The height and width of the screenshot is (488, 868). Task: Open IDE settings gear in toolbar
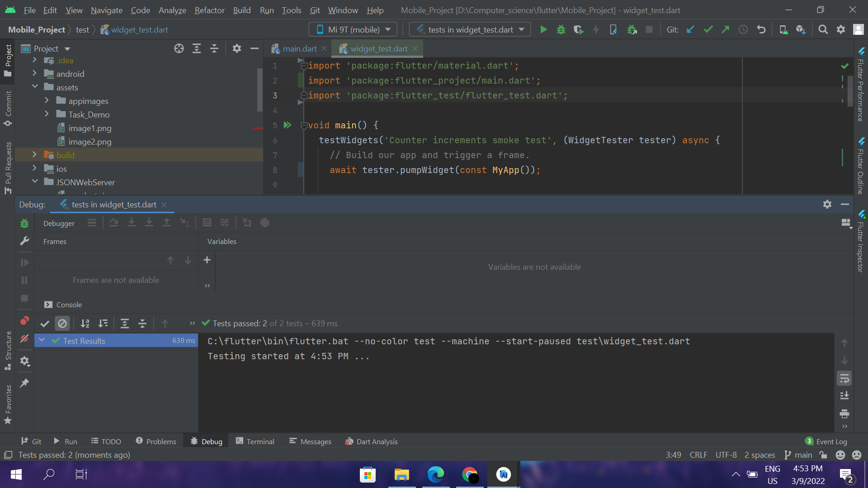click(x=841, y=30)
